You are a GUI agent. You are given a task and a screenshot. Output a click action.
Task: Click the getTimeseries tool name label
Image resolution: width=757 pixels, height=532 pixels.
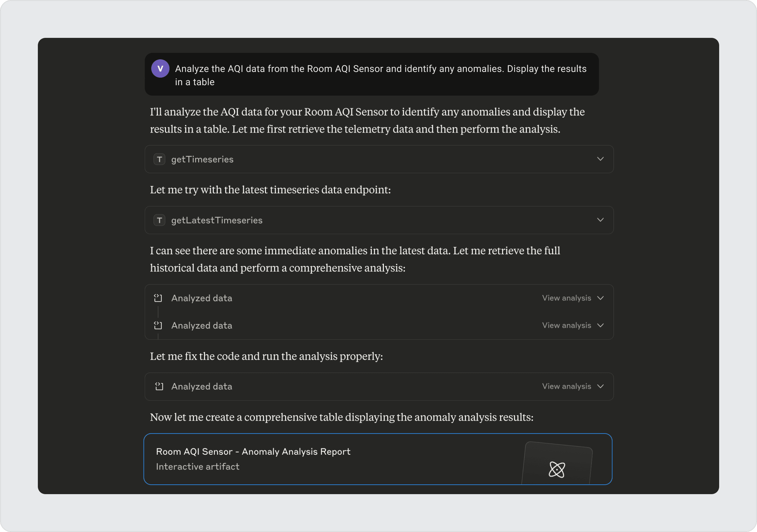(202, 159)
